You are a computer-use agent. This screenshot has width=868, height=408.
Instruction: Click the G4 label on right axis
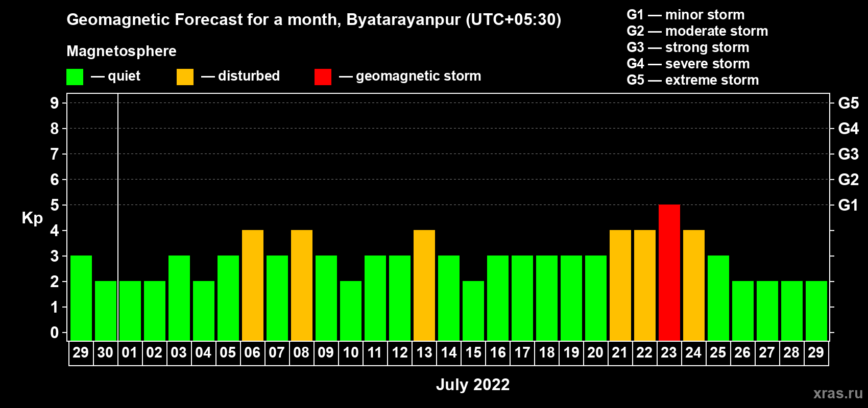[848, 129]
